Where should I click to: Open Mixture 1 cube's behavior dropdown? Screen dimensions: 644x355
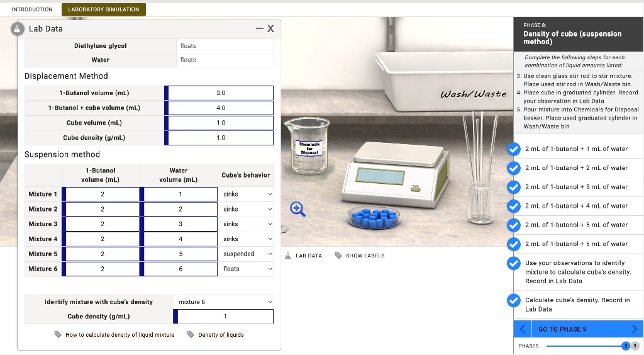click(246, 194)
